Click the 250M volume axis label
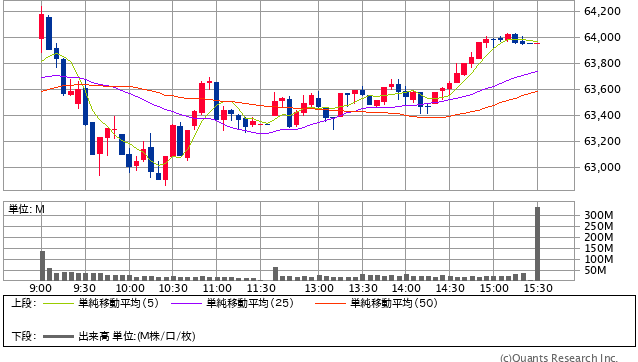Viewport: 638px width, 362px height. coord(599,226)
